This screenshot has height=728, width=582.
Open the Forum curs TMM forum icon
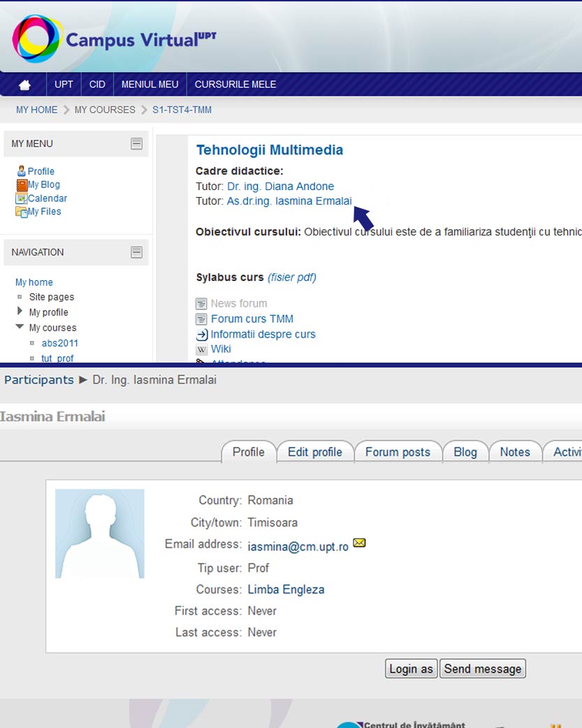click(x=201, y=319)
